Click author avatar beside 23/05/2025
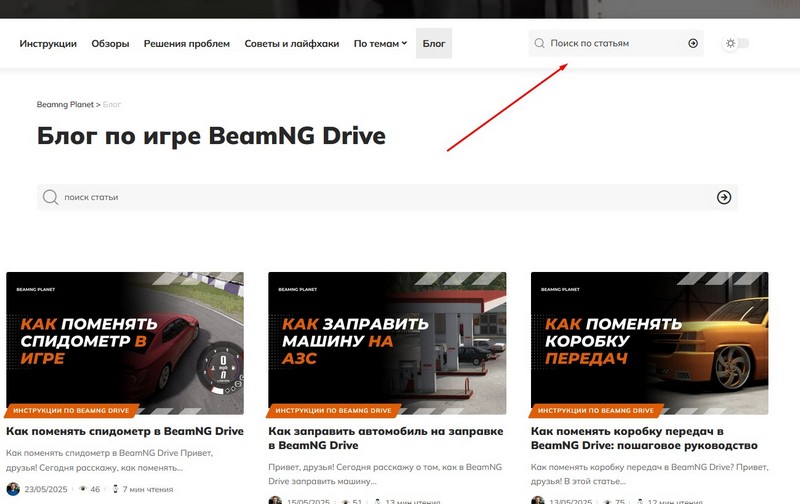This screenshot has height=504, width=800. pyautogui.click(x=13, y=489)
